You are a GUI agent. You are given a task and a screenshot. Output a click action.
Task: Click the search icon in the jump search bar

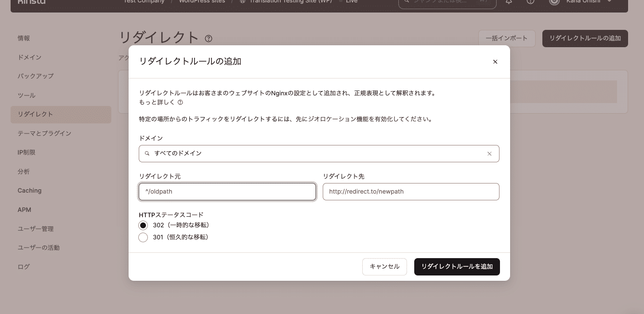click(x=407, y=1)
